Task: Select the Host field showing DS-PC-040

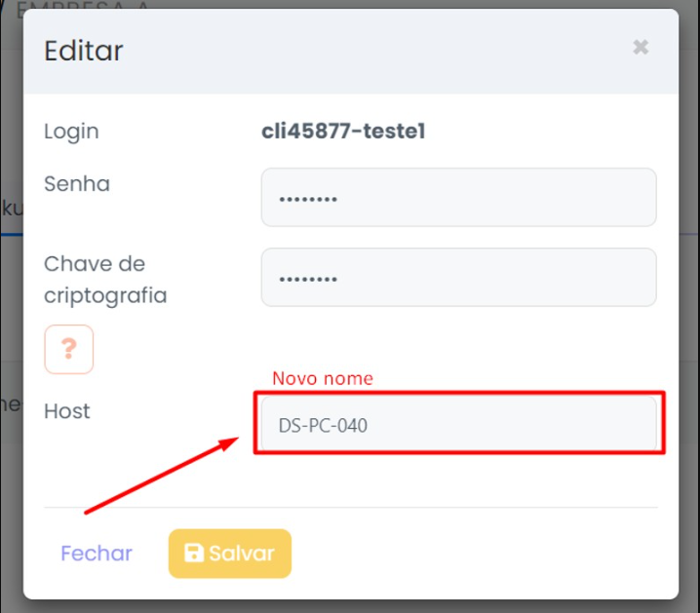Action: click(458, 425)
